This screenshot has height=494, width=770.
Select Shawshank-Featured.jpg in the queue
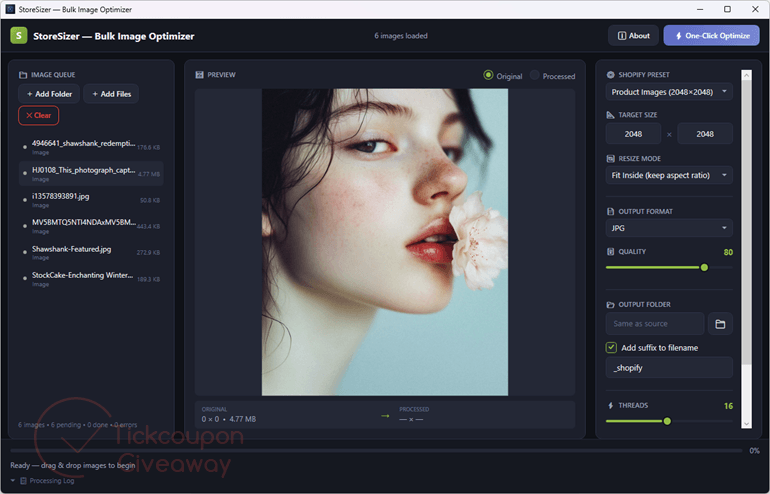[91, 252]
